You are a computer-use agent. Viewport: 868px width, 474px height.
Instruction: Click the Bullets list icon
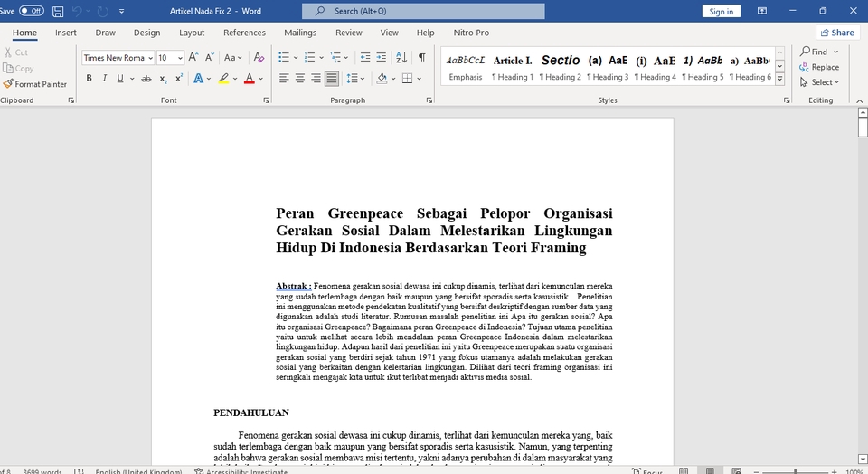tap(284, 57)
